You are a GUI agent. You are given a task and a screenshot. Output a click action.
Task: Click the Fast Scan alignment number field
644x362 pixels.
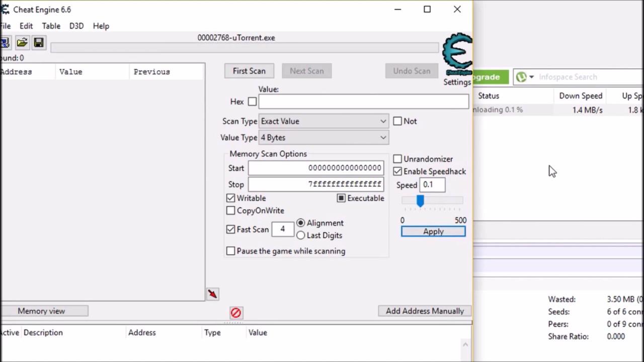click(283, 229)
